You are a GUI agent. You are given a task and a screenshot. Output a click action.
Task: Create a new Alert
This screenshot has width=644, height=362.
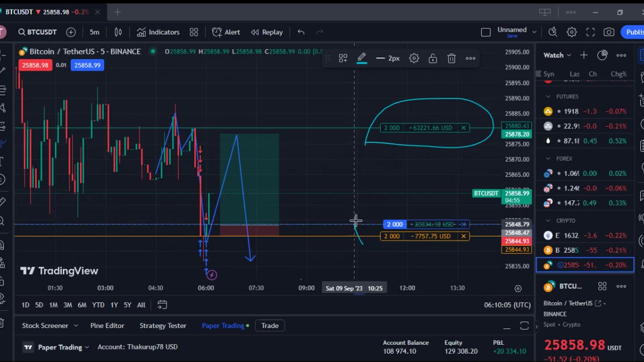pos(226,32)
